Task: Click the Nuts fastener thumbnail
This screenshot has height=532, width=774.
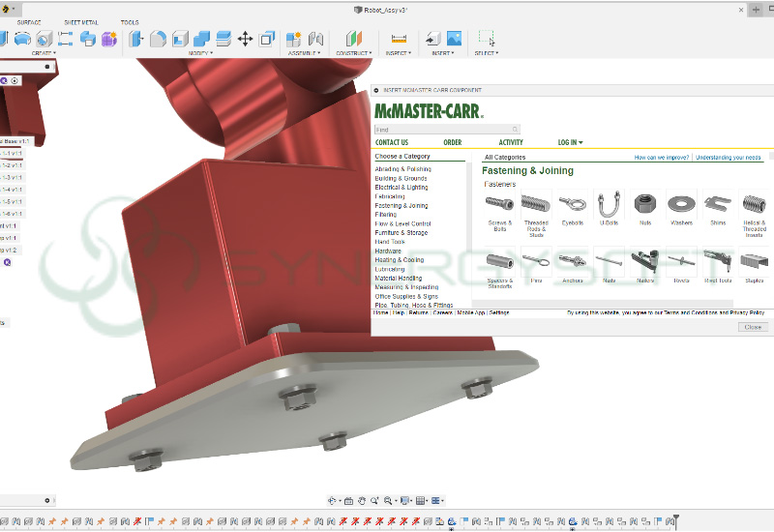Action: (x=644, y=203)
